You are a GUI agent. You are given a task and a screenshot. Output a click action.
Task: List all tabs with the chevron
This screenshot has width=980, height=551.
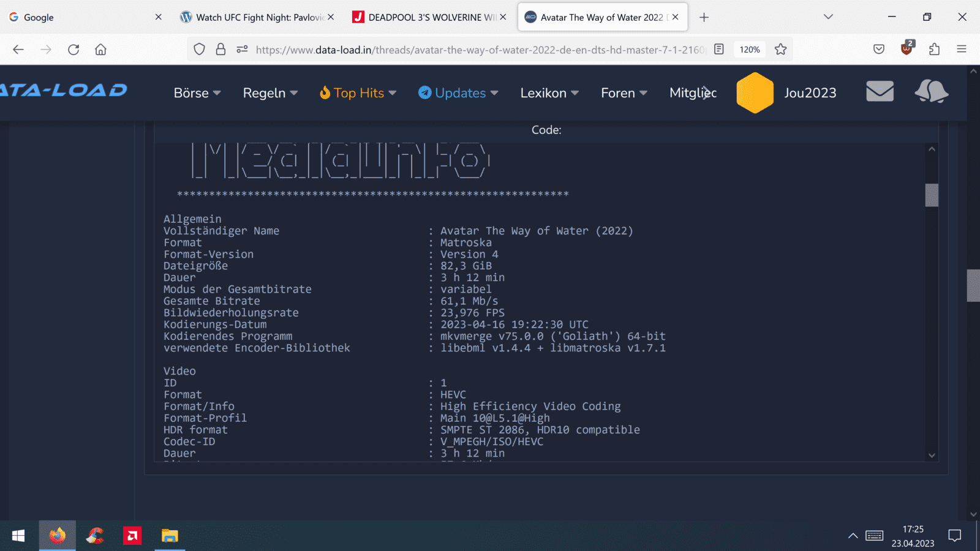coord(828,17)
